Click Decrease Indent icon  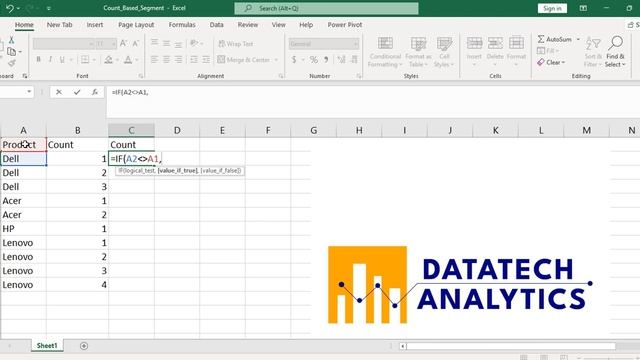click(194, 60)
